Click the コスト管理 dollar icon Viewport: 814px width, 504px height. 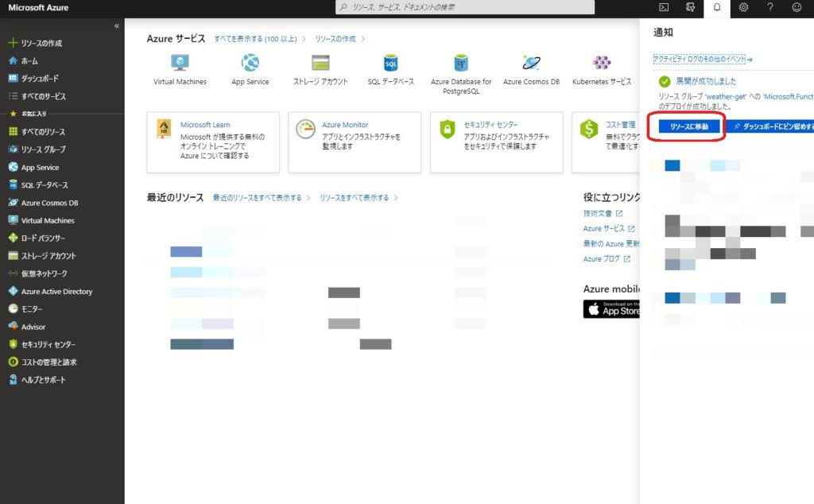pos(589,129)
